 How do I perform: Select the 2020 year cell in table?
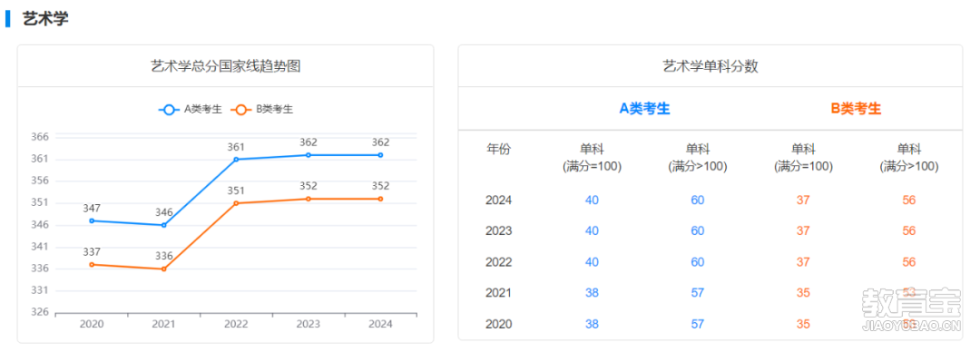click(499, 325)
